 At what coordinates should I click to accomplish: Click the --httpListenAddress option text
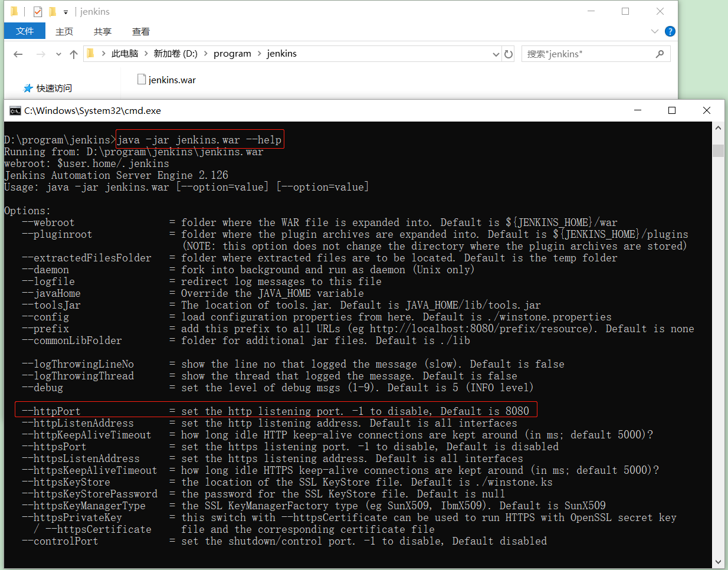pyautogui.click(x=77, y=423)
